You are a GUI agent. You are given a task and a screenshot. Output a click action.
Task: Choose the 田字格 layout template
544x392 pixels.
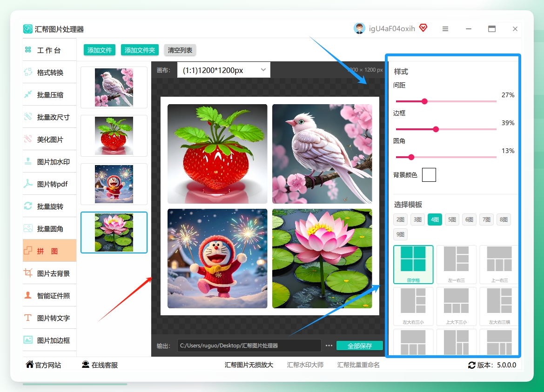[413, 265]
